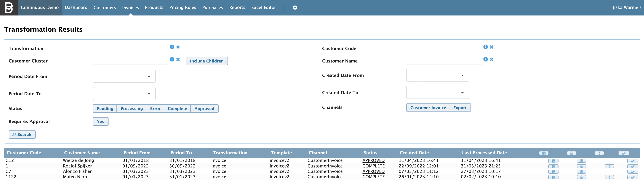Click inside the Customer Name input field
The width and height of the screenshot is (644, 188).
coord(444,60)
